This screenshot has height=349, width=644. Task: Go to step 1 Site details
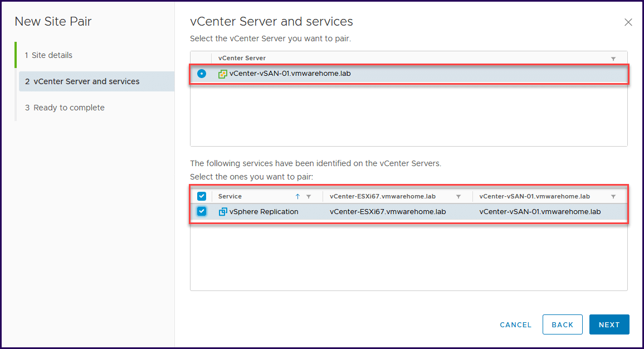pyautogui.click(x=48, y=55)
